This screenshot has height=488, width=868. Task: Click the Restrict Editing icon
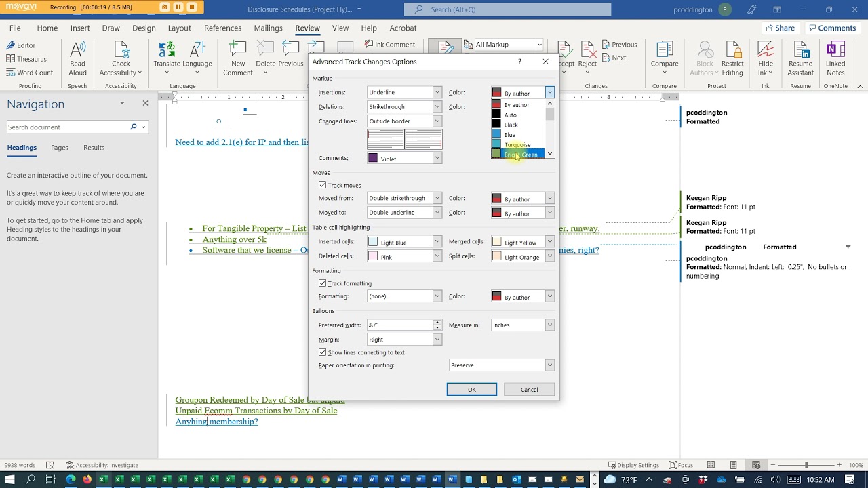(x=732, y=59)
